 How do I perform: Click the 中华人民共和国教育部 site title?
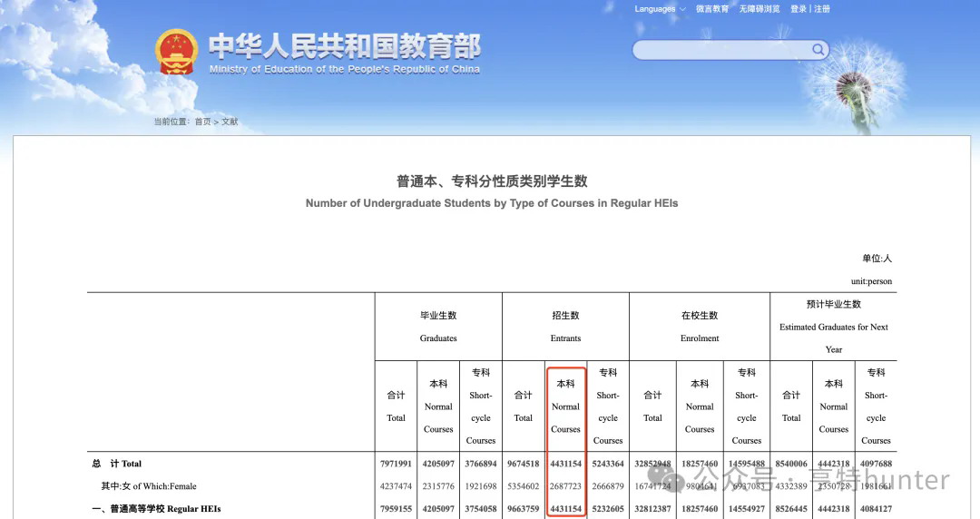point(344,47)
